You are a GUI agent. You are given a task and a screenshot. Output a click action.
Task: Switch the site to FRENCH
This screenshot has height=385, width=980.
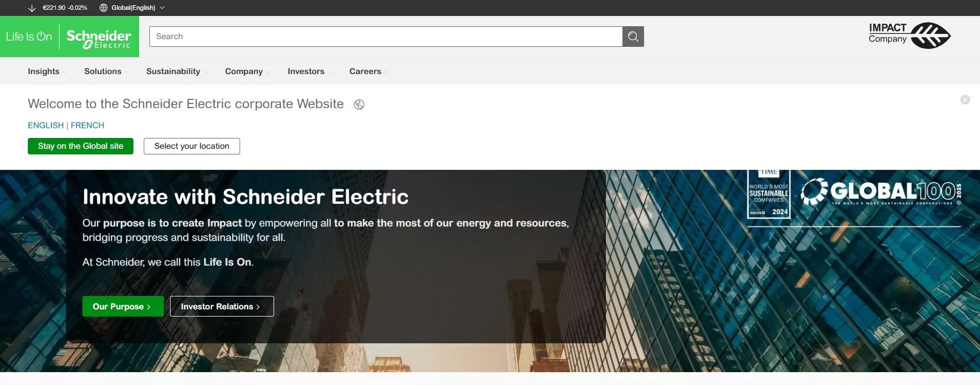click(87, 125)
